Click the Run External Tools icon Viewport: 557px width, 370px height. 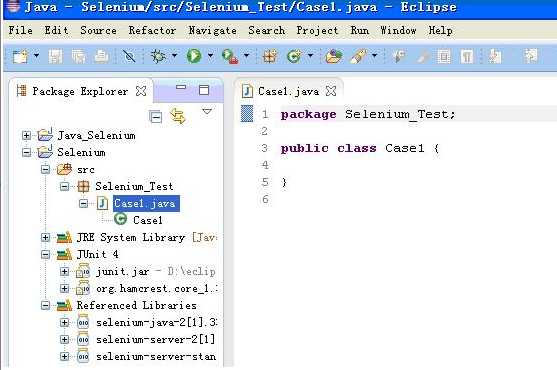(x=229, y=56)
